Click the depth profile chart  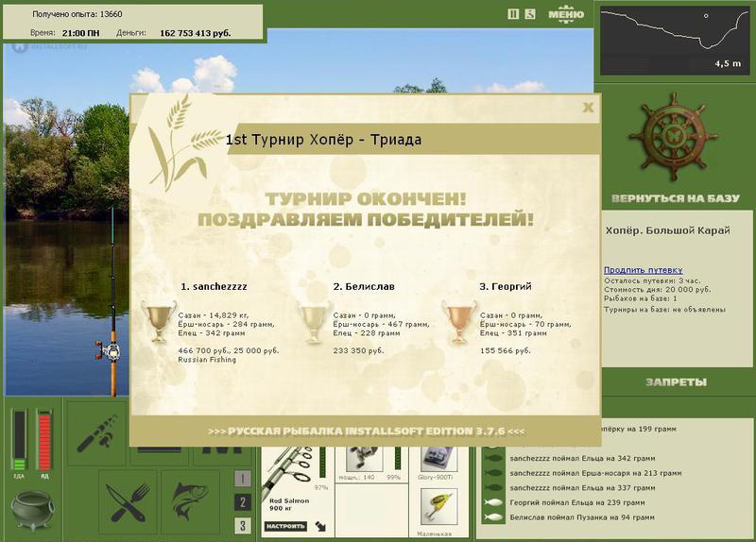[x=674, y=41]
